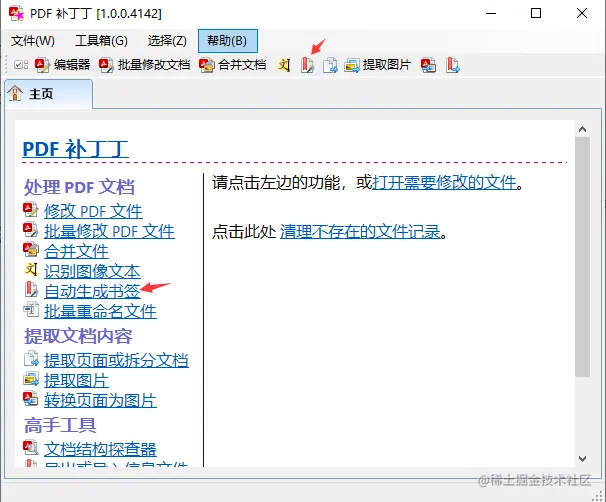The height and width of the screenshot is (502, 606).
Task: Click the 清理不存在的文件记录 link
Action: (x=360, y=231)
